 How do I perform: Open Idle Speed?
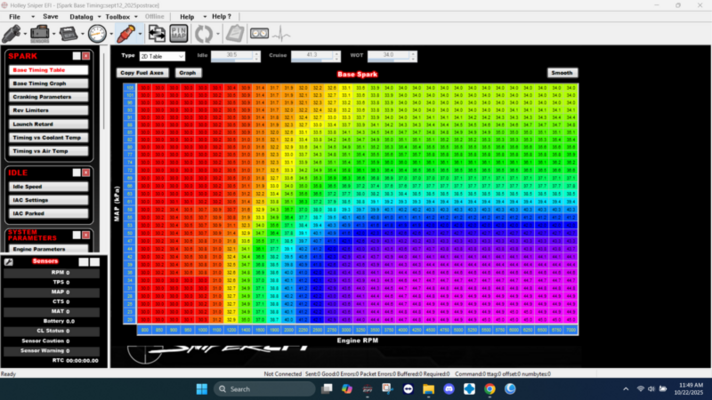[48, 187]
